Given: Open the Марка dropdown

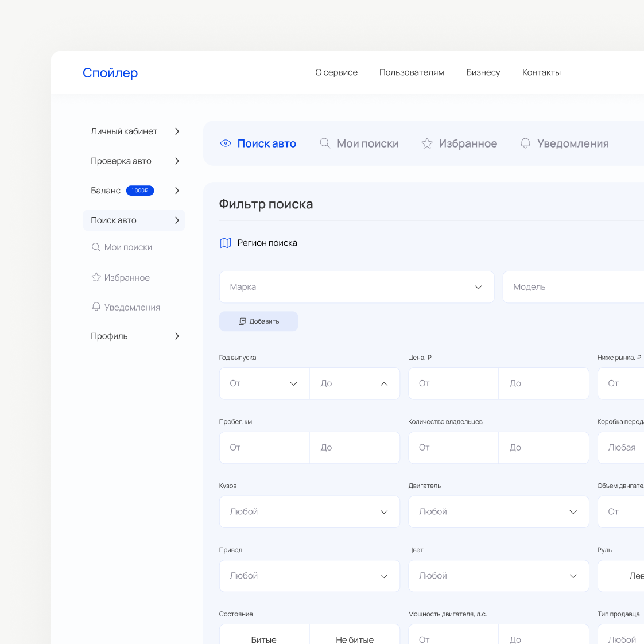Looking at the screenshot, I should coord(356,287).
